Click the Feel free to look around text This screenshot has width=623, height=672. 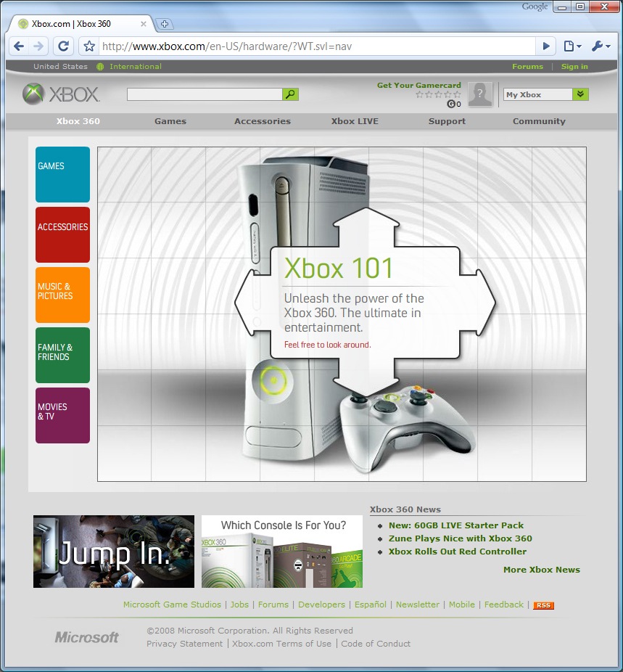(328, 345)
